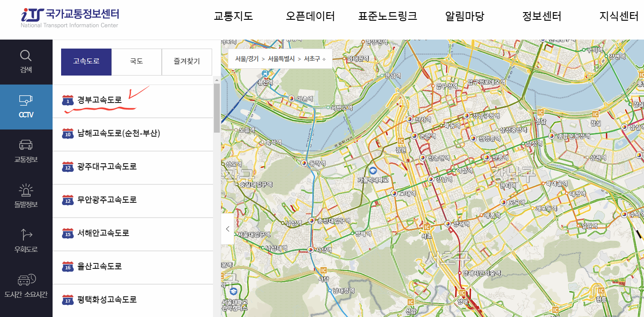This screenshot has height=317, width=644.
Task: Click route 15 shield beside 서해안고속도로
Action: (x=68, y=233)
